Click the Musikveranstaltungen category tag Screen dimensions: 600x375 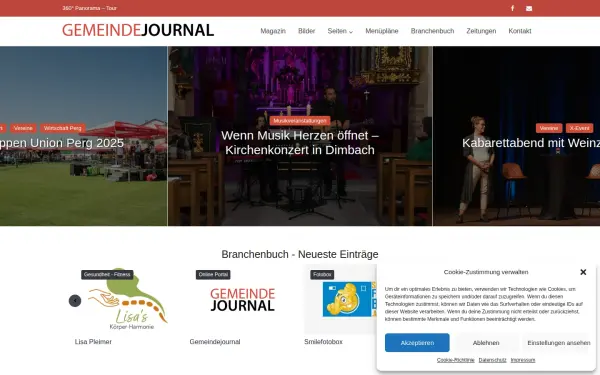click(300, 121)
